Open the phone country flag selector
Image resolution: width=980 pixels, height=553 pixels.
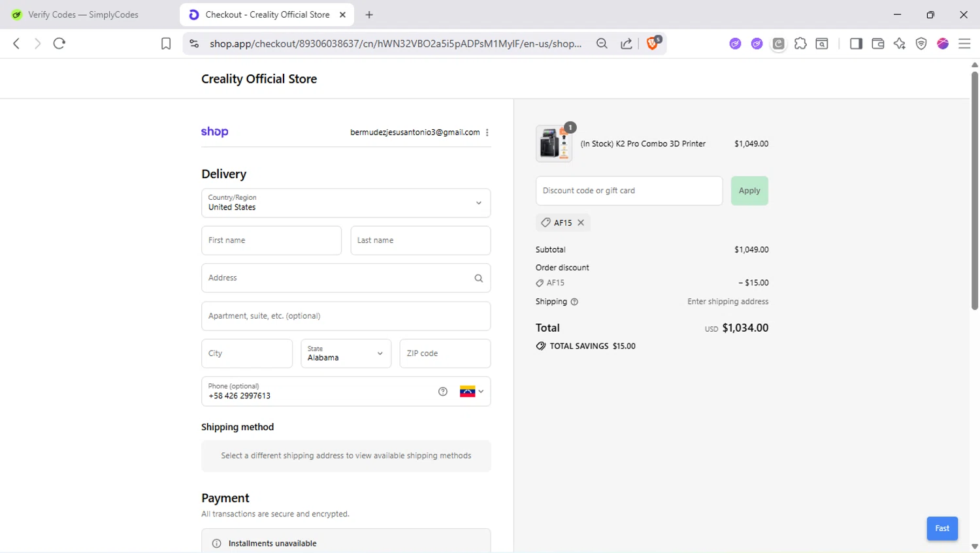(x=472, y=392)
